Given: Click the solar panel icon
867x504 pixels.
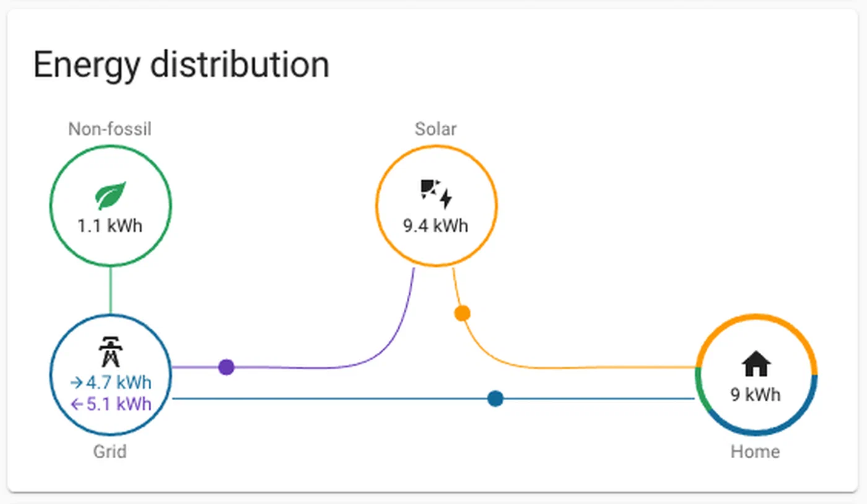Looking at the screenshot, I should 436,193.
